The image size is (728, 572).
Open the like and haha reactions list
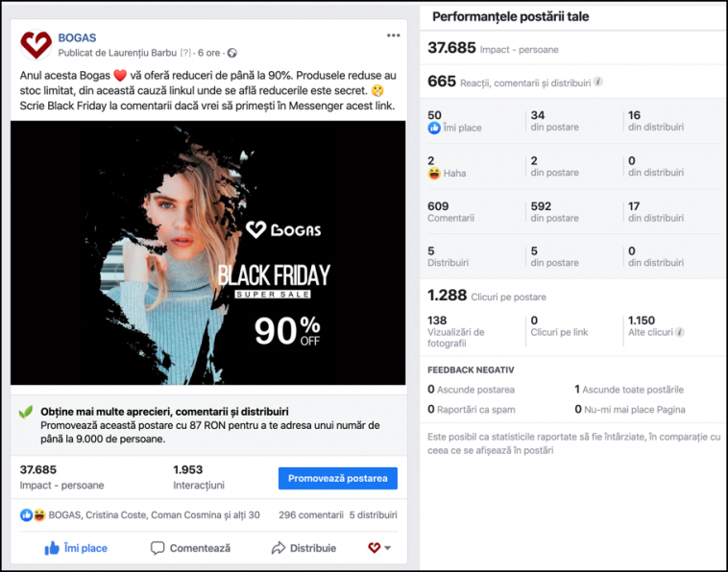(33, 515)
